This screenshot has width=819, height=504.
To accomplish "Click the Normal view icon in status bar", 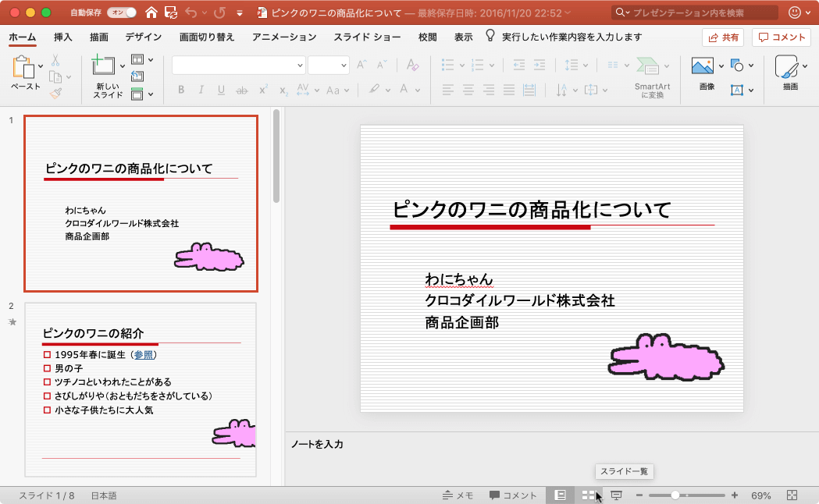I will coord(559,495).
